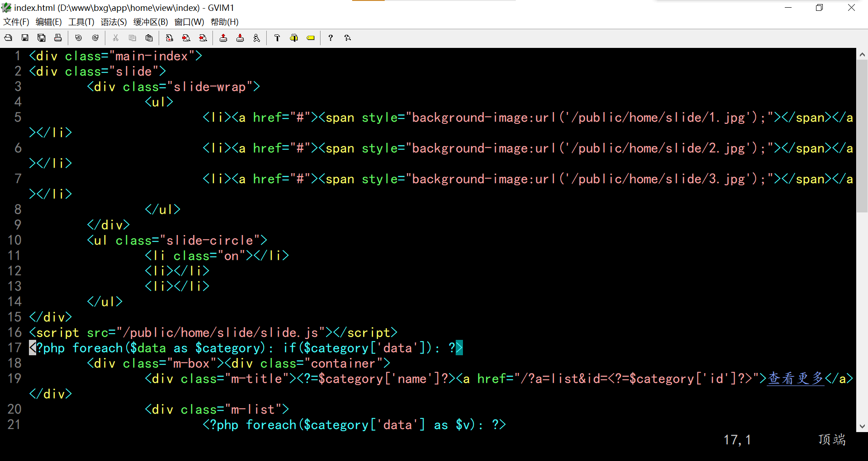Click the scrollbar up arrow
Screen dimensions: 868x461
pyautogui.click(x=862, y=54)
